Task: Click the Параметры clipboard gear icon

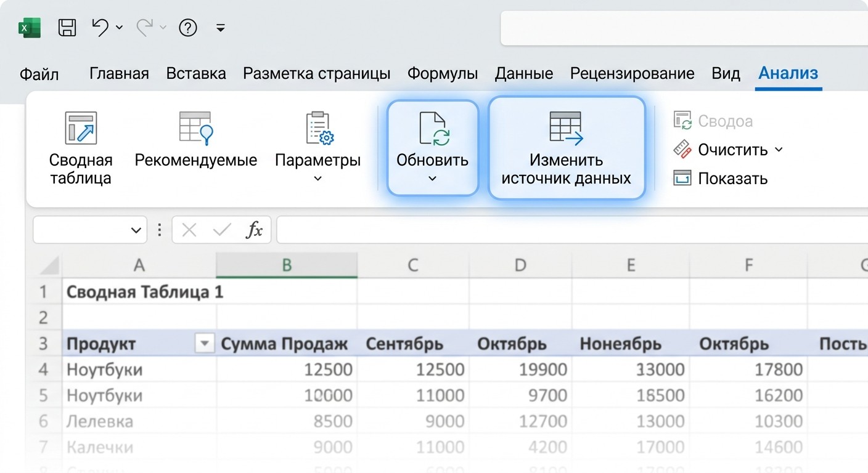Action: (319, 128)
